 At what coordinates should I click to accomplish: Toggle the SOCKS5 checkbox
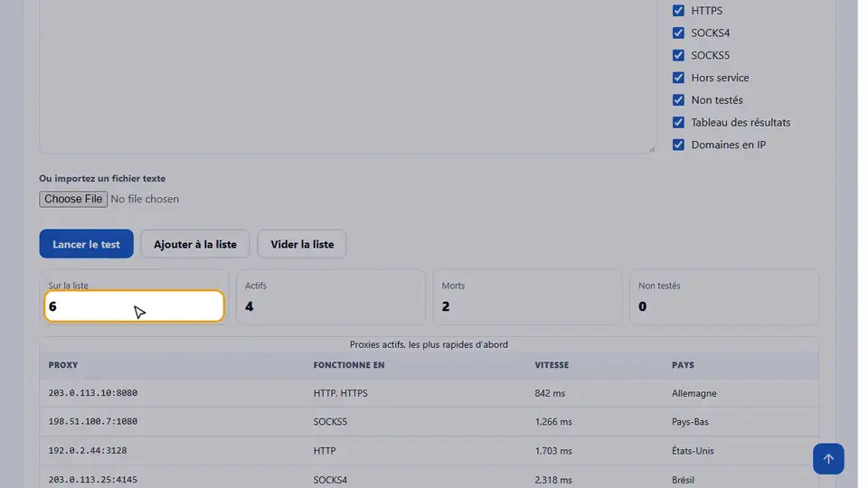pyautogui.click(x=678, y=55)
